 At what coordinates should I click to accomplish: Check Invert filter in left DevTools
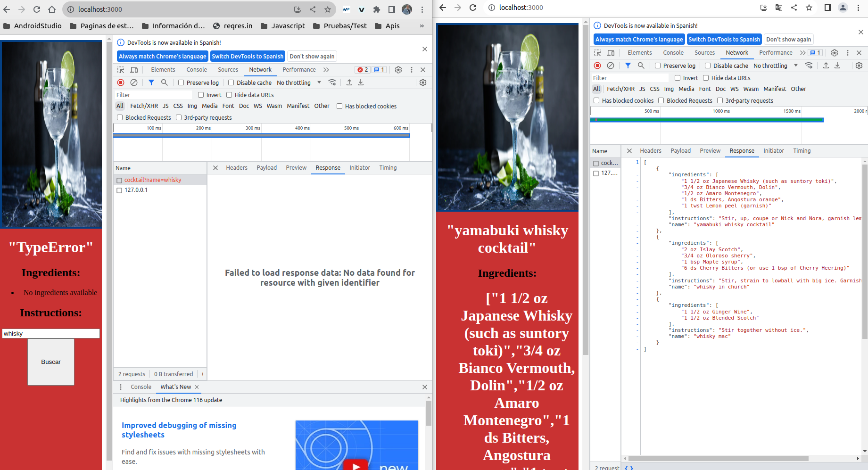(201, 95)
